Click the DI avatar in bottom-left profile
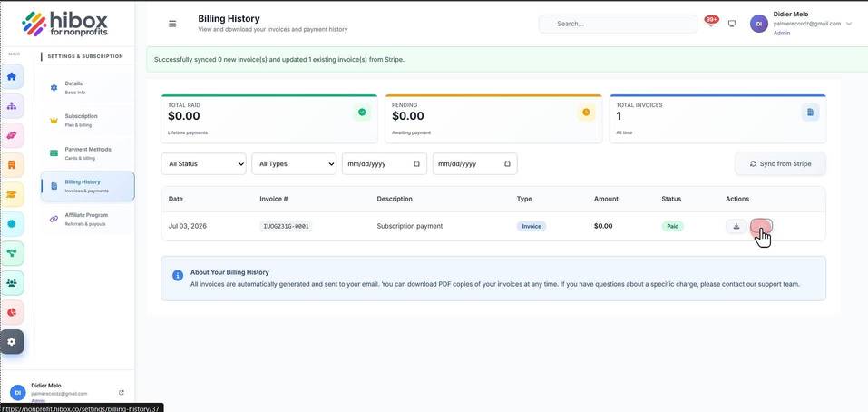The width and height of the screenshot is (868, 412). tap(18, 392)
